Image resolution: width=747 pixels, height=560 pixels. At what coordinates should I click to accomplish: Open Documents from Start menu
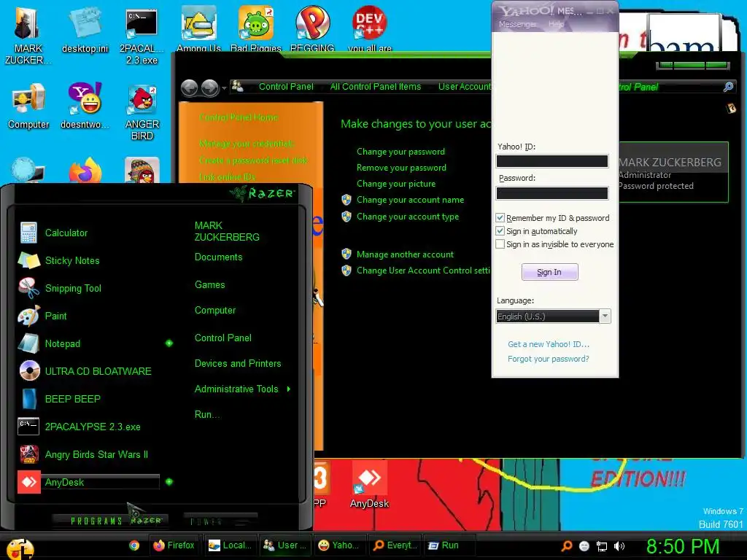click(218, 257)
